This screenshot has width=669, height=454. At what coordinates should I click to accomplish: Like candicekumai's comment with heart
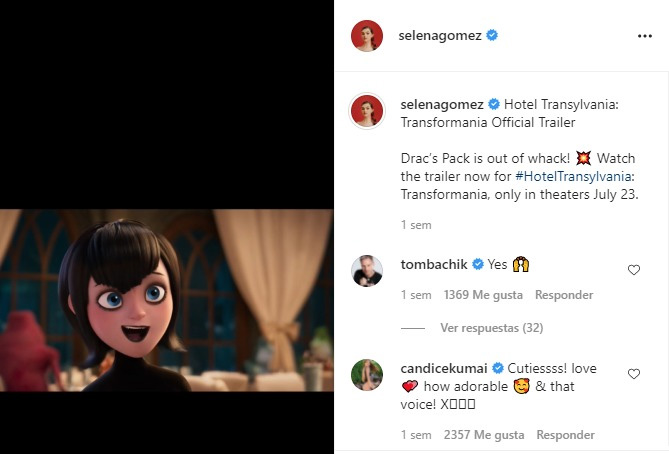tap(633, 374)
